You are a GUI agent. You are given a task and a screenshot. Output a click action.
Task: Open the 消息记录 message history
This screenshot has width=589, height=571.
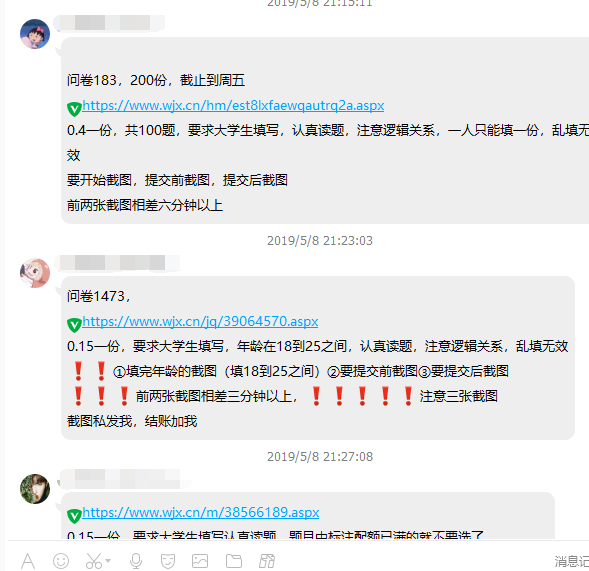click(x=572, y=562)
